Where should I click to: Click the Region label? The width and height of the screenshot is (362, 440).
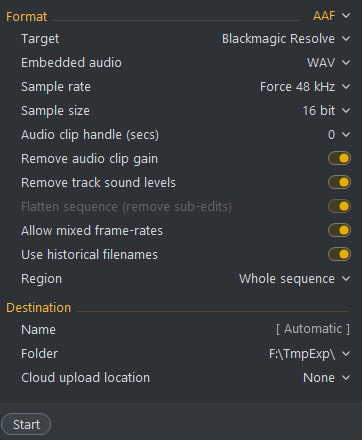[x=41, y=279]
